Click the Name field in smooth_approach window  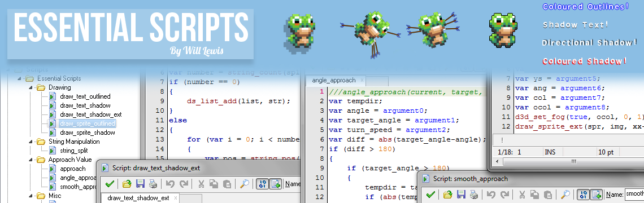[x=634, y=194]
